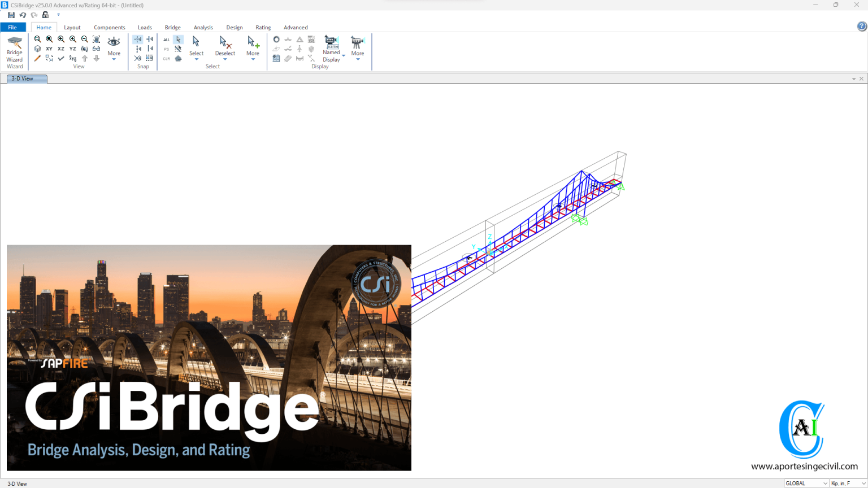Viewport: 868px width, 488px height.
Task: Expand More in the View group
Action: coord(114,49)
